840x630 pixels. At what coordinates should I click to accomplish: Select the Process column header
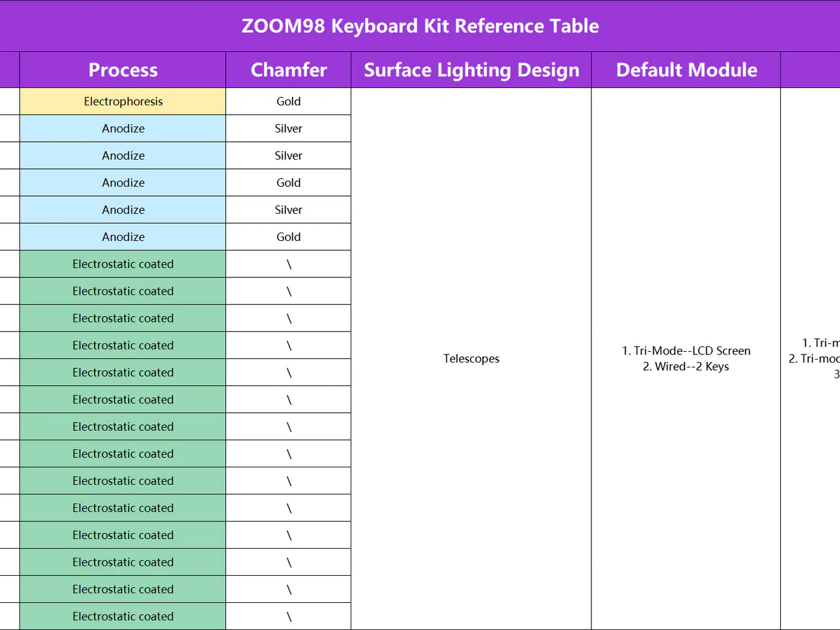click(x=123, y=70)
